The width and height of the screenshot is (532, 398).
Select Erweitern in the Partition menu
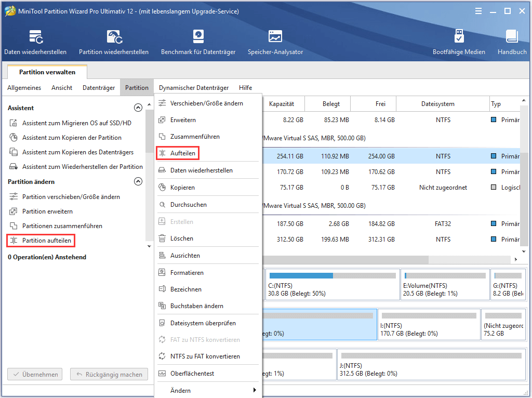click(208, 120)
